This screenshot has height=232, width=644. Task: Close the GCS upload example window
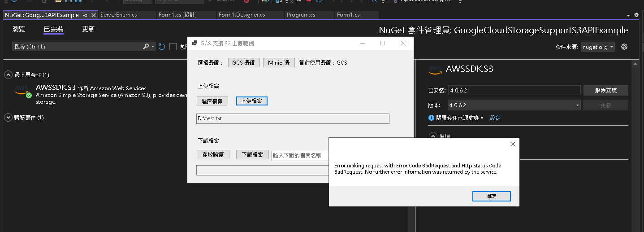[x=403, y=44]
